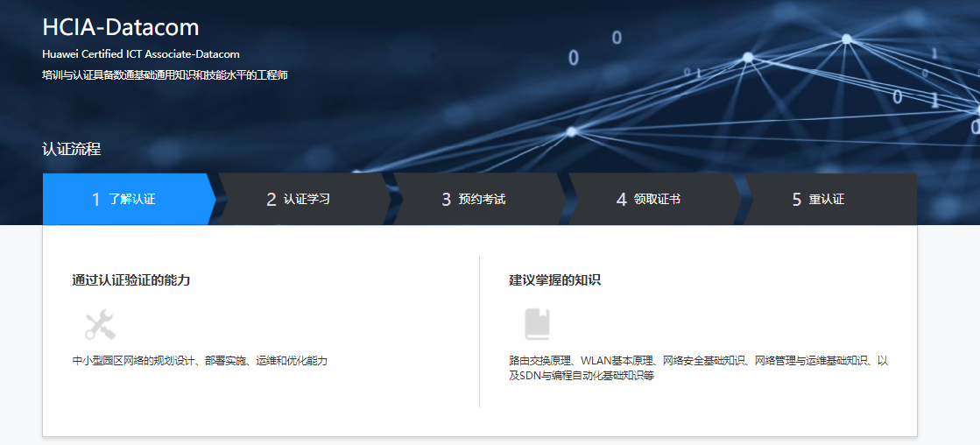Select step 1 了解认证 tab
Screen dimensions: 980x445
point(129,200)
